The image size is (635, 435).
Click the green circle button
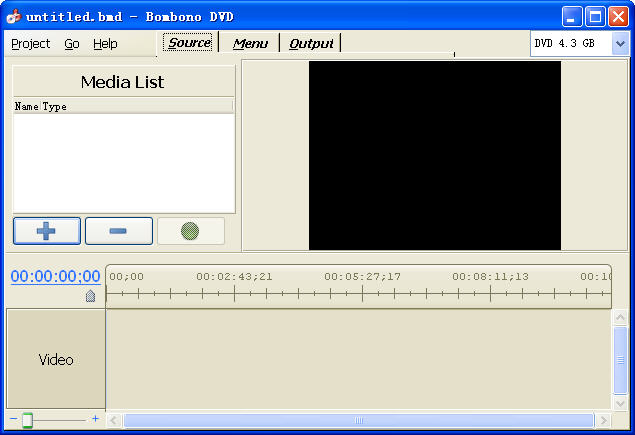click(x=190, y=231)
